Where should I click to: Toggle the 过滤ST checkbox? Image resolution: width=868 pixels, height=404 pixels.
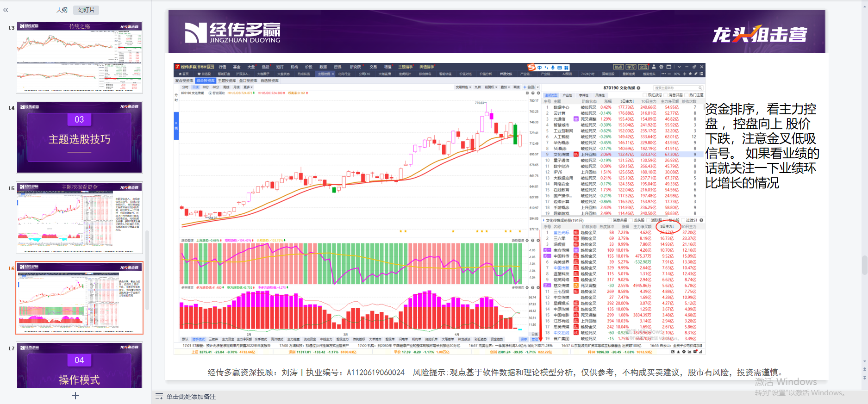683,220
